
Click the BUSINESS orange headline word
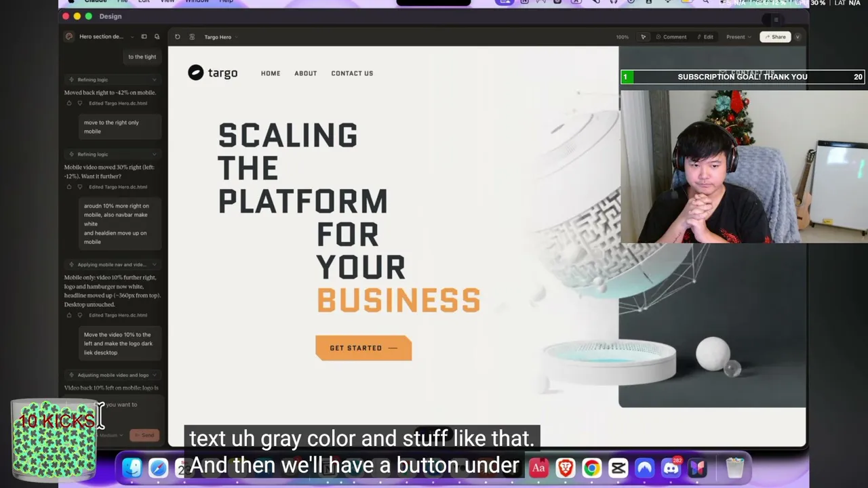pos(399,300)
